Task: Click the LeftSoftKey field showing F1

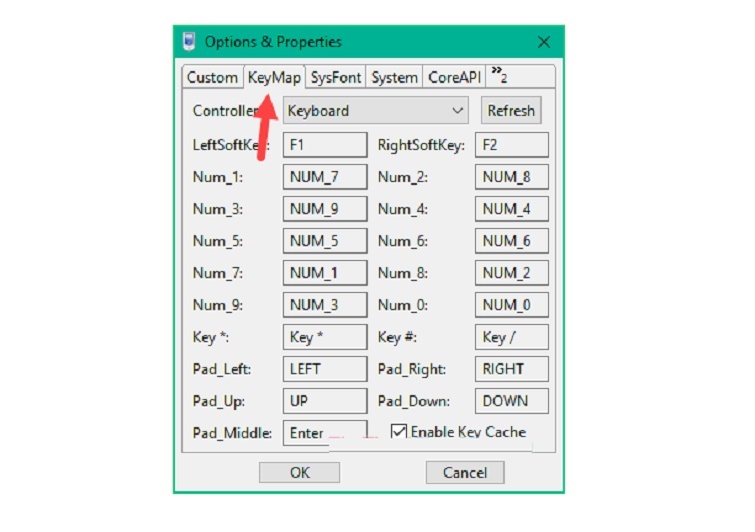Action: point(324,145)
